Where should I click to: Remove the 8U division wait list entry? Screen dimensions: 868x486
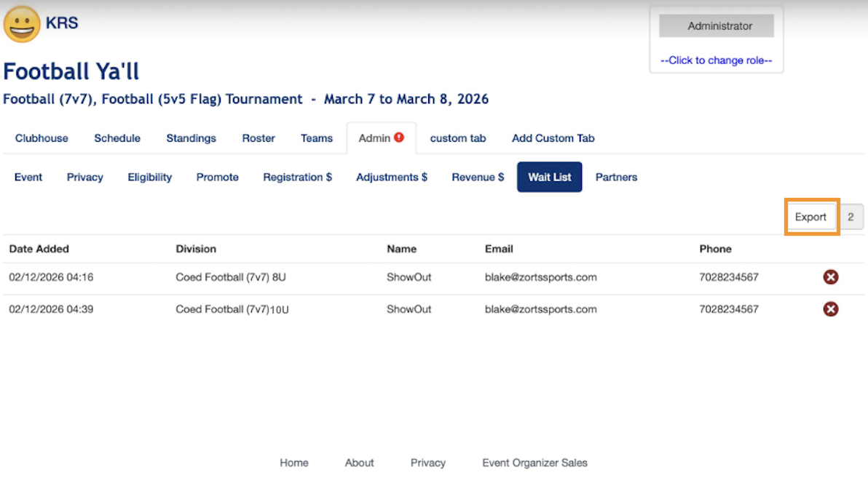(830, 277)
